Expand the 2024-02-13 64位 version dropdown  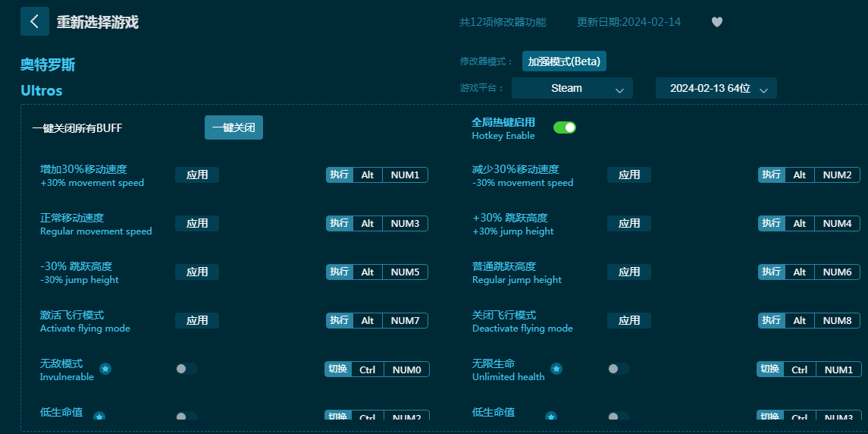716,88
